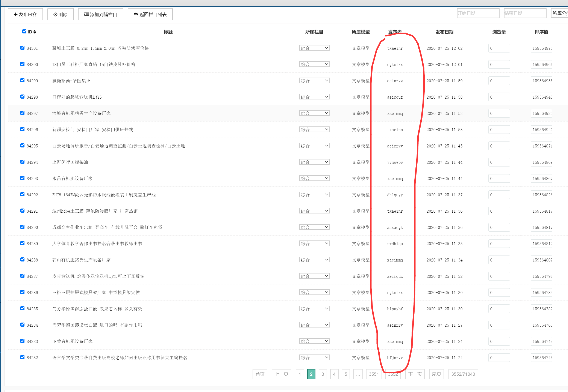Toggle the select-all checkbox beside ID header
This screenshot has width=568, height=392.
(24, 32)
